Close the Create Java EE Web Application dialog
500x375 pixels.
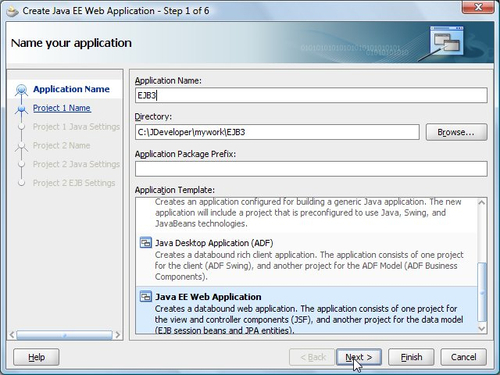click(x=478, y=7)
